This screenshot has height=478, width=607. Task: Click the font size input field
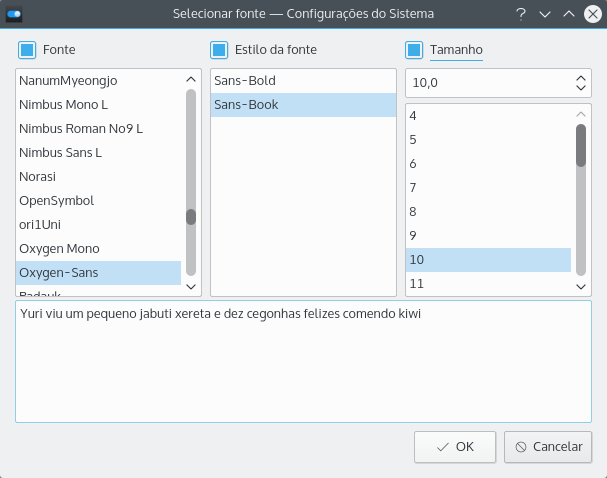tap(488, 83)
